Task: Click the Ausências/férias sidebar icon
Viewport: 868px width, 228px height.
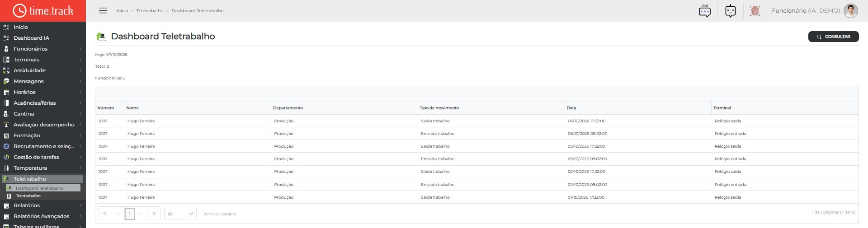Action: [6, 103]
